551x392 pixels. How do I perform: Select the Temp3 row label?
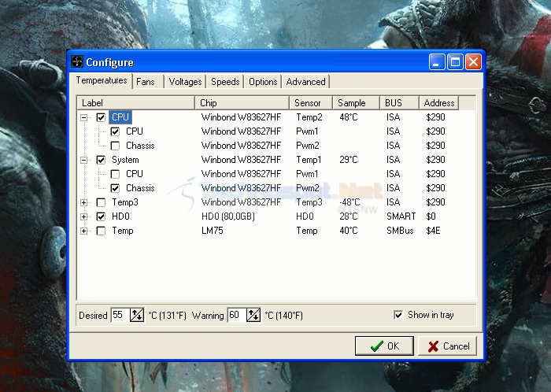124,202
